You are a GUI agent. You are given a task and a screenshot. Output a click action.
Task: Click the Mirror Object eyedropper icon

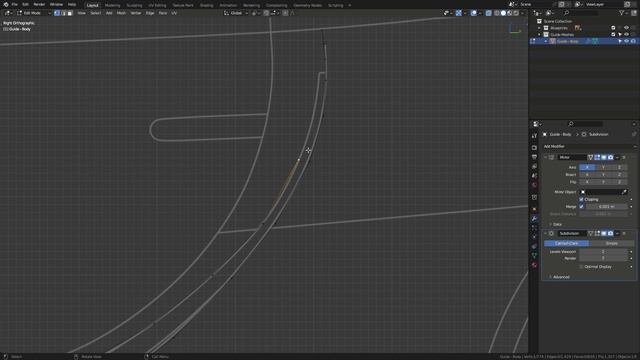(624, 192)
